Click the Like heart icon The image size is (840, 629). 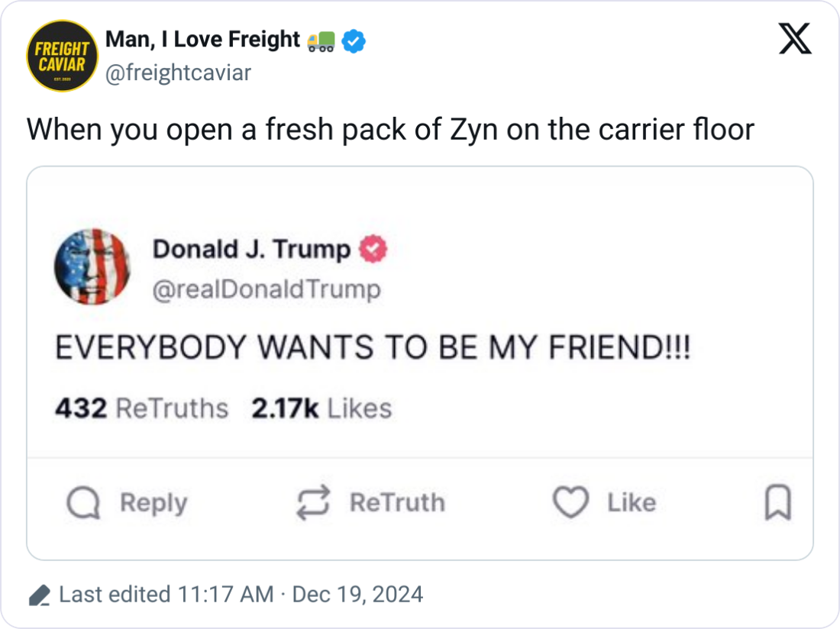coord(570,502)
